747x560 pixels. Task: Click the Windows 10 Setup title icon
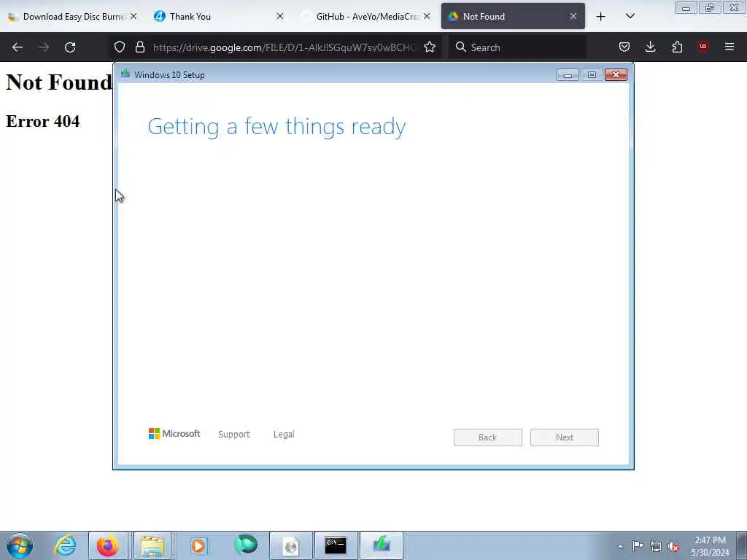click(x=125, y=74)
